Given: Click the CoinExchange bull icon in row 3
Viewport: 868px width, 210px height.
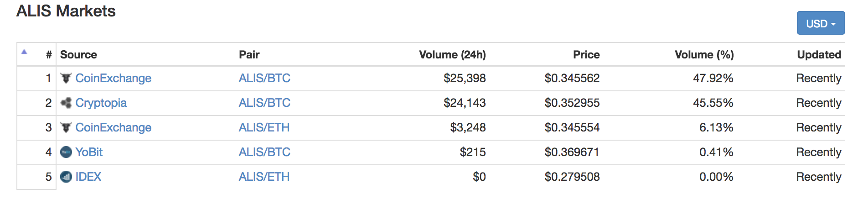Looking at the screenshot, I should click(x=66, y=127).
